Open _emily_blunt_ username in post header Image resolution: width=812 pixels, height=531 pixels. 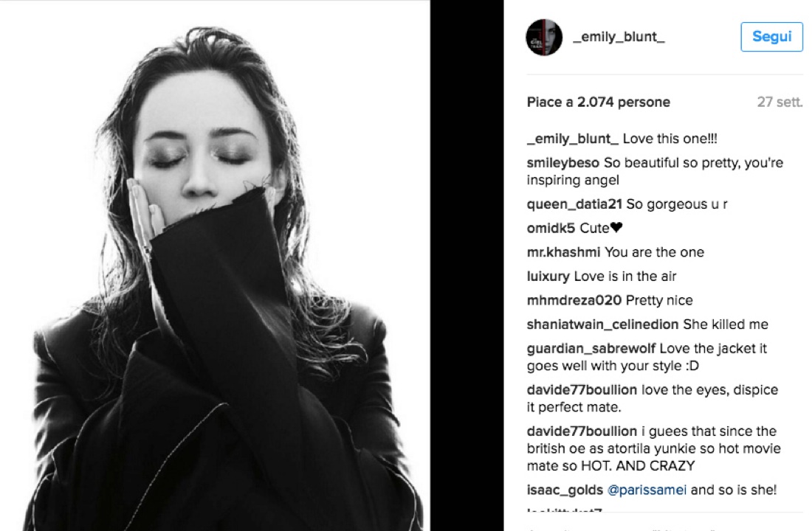click(x=619, y=37)
